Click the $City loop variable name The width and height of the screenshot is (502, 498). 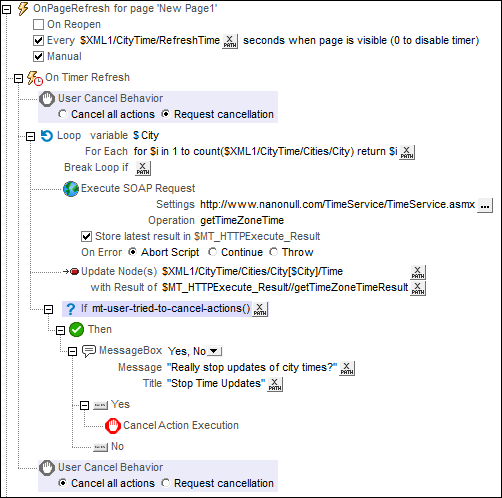click(x=146, y=135)
